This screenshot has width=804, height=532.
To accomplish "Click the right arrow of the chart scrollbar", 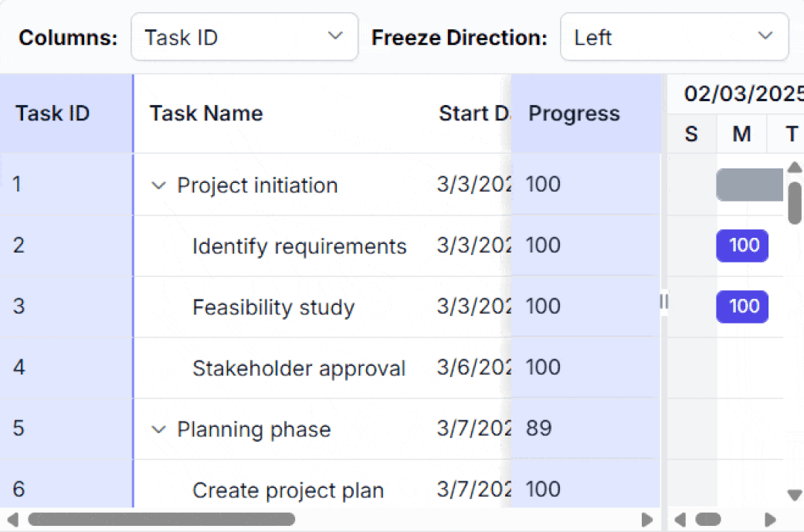I will click(x=769, y=520).
